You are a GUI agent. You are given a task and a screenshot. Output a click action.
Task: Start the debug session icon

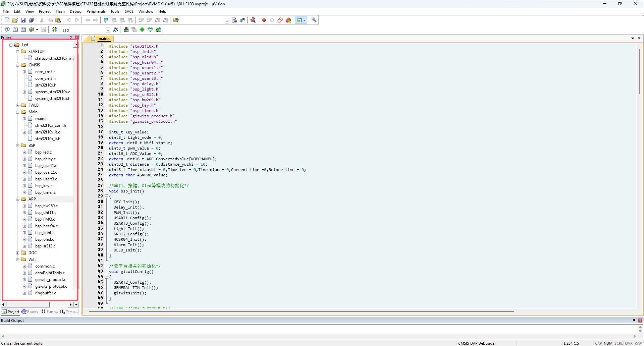tap(253, 20)
